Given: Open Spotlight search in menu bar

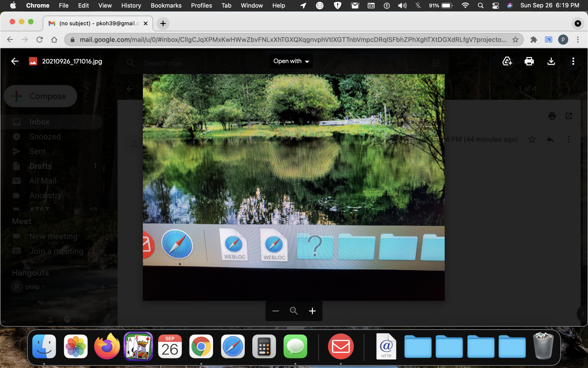Looking at the screenshot, I should pos(480,5).
